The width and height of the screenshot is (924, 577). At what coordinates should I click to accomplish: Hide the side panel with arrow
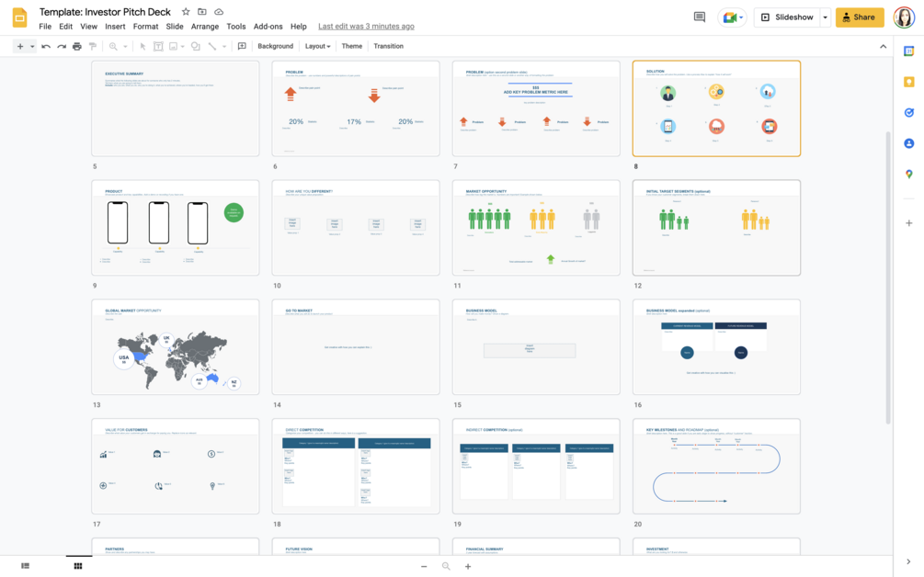908,561
